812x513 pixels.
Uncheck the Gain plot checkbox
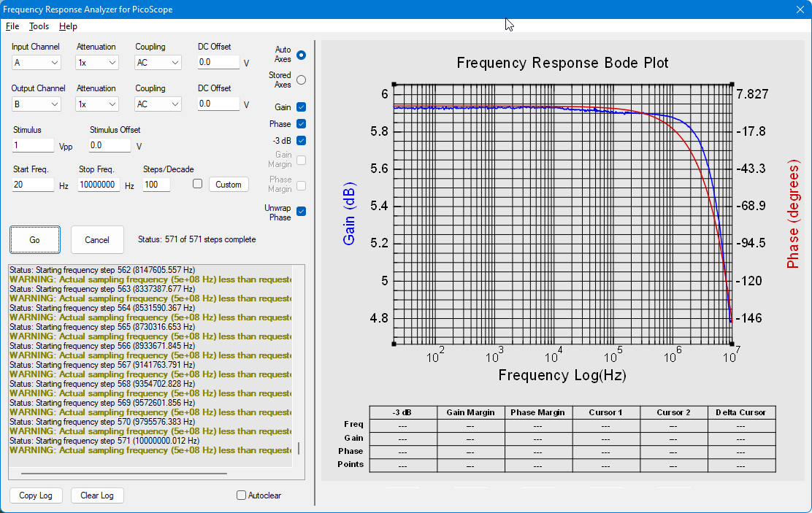pyautogui.click(x=301, y=107)
